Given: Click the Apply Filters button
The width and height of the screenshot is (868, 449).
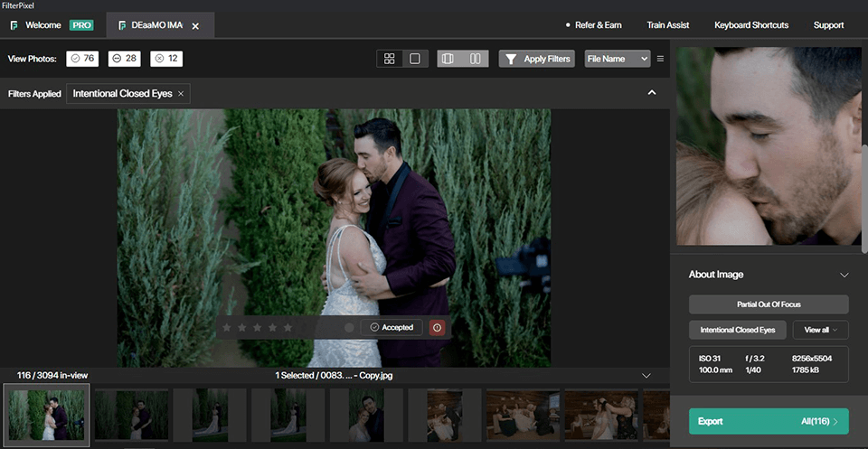Looking at the screenshot, I should tap(537, 59).
